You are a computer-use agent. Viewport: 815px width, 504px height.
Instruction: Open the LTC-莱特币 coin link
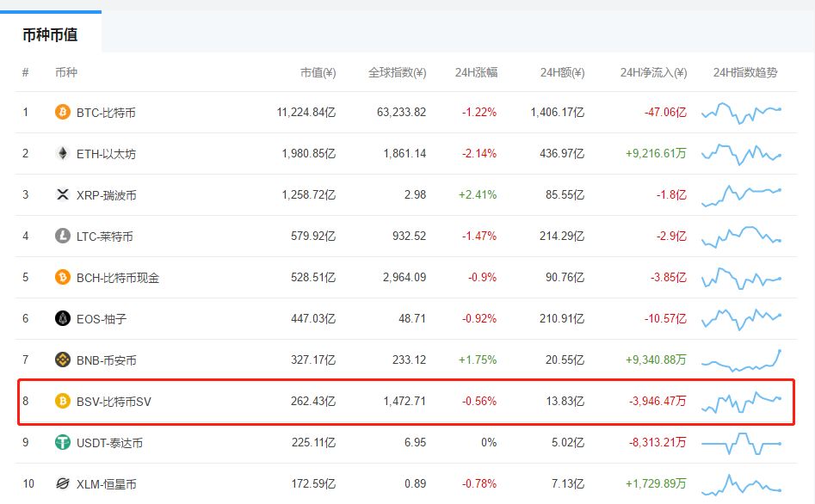coord(104,237)
